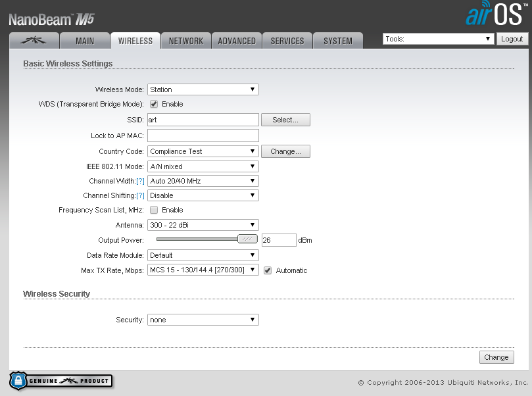Click the Ubiquiti Networks copyright text

coord(443,382)
